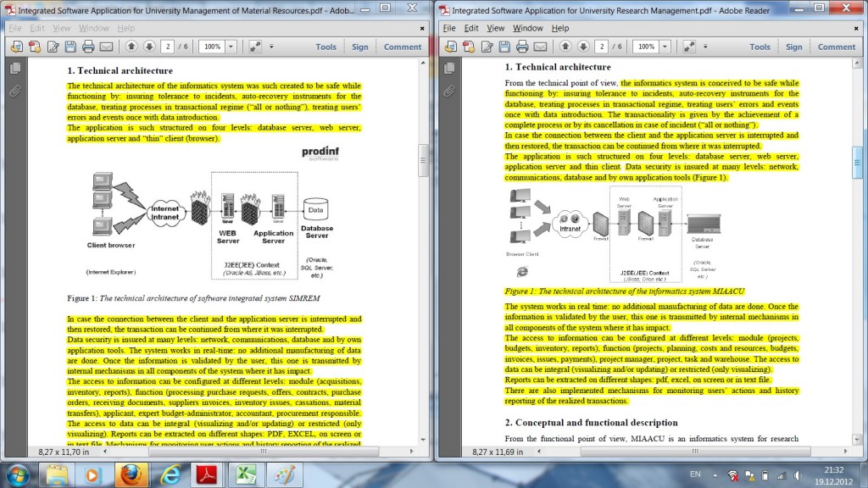Click page number field in Research Management window
The width and height of the screenshot is (868, 488).
coord(602,47)
